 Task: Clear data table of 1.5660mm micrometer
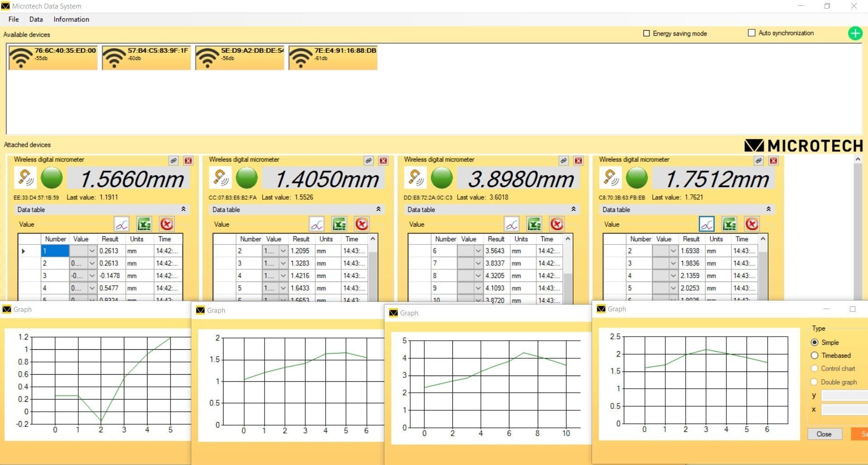[x=166, y=224]
